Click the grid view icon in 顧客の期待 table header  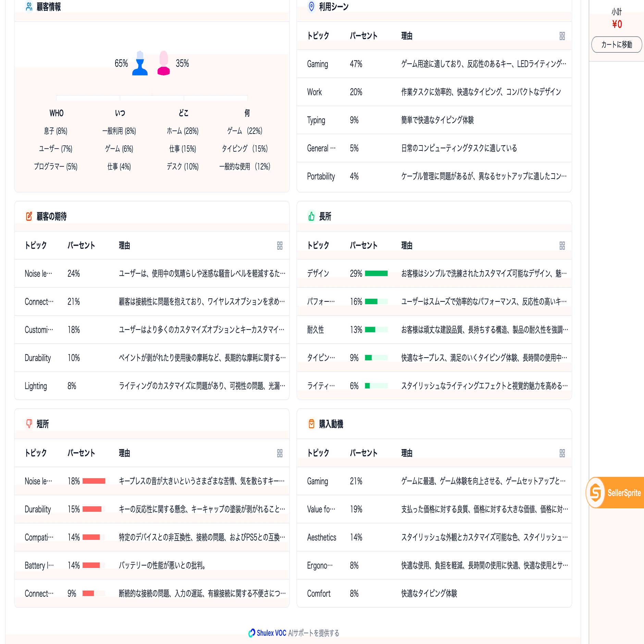pyautogui.click(x=280, y=246)
